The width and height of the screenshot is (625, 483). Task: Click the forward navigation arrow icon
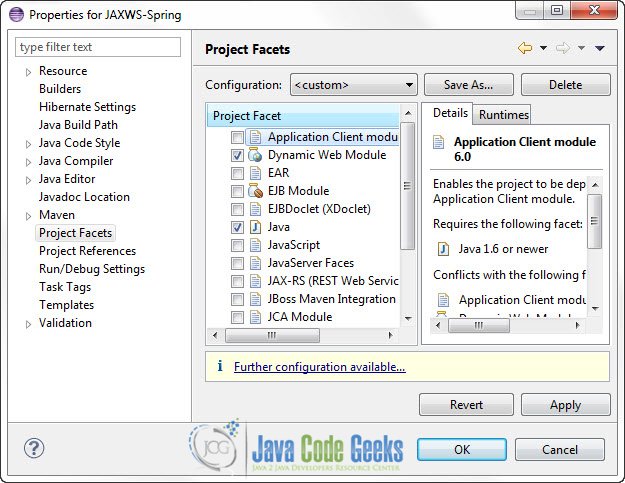[x=562, y=48]
